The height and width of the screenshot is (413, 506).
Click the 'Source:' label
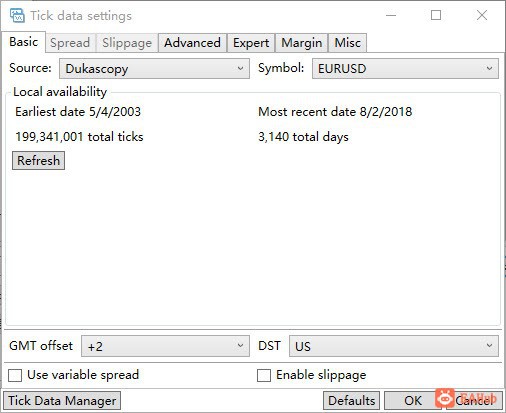(x=30, y=68)
